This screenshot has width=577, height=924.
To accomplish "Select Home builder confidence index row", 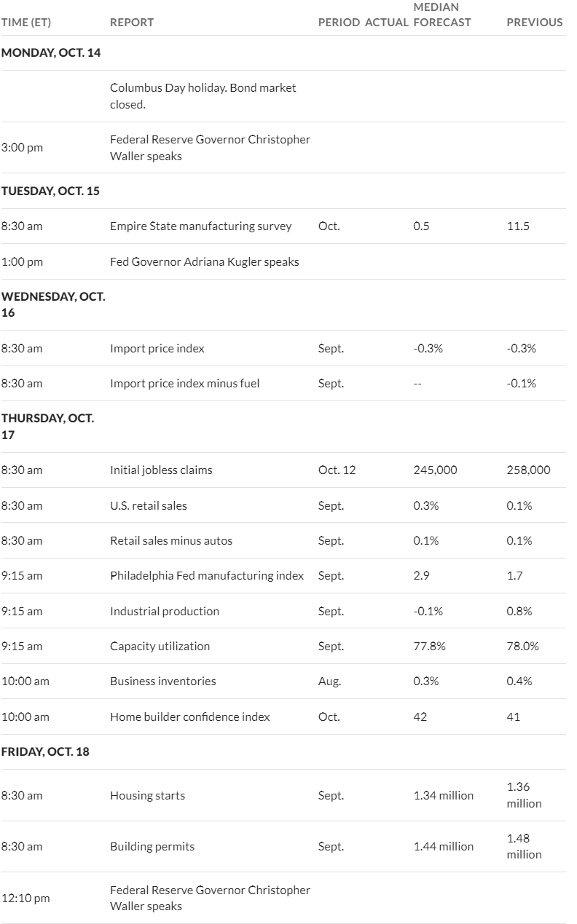I will coord(283,716).
